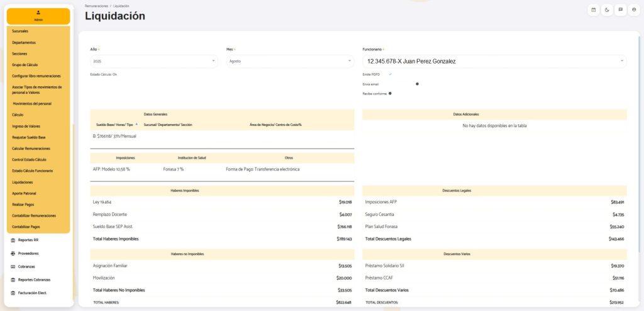Open the user profile icon at top right
644x311 pixels.
click(634, 10)
